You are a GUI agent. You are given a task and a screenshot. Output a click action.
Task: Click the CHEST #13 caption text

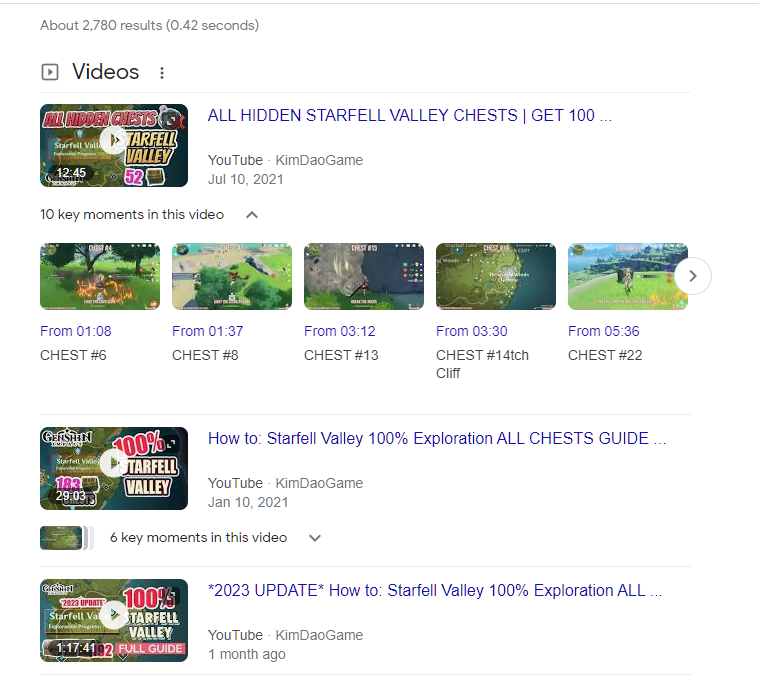341,355
